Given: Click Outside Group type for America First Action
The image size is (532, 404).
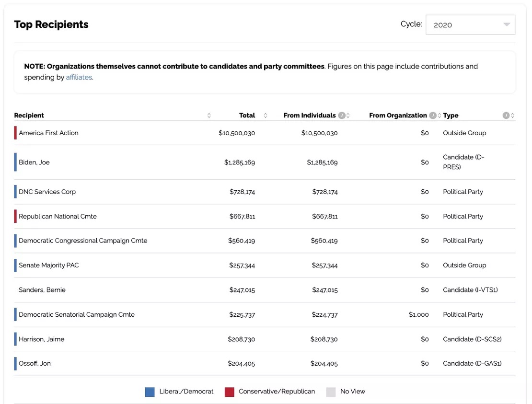Looking at the screenshot, I should point(464,133).
